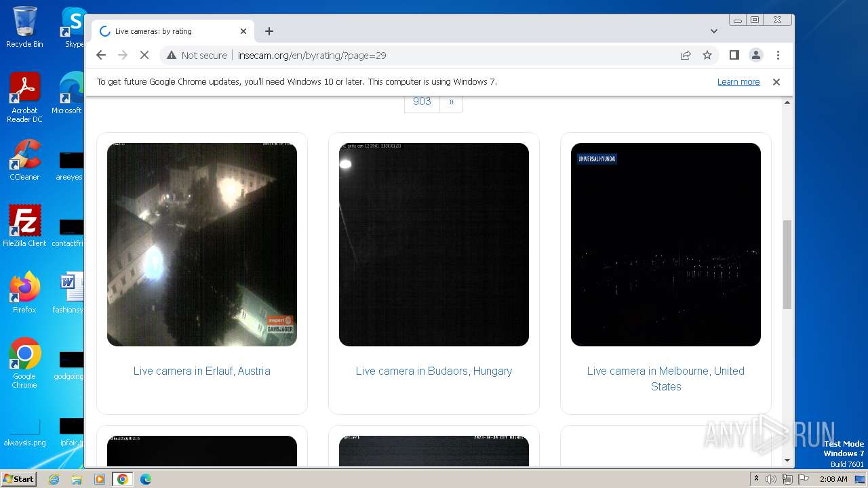
Task: Select the Live cameras: by rating tab
Action: point(173,31)
